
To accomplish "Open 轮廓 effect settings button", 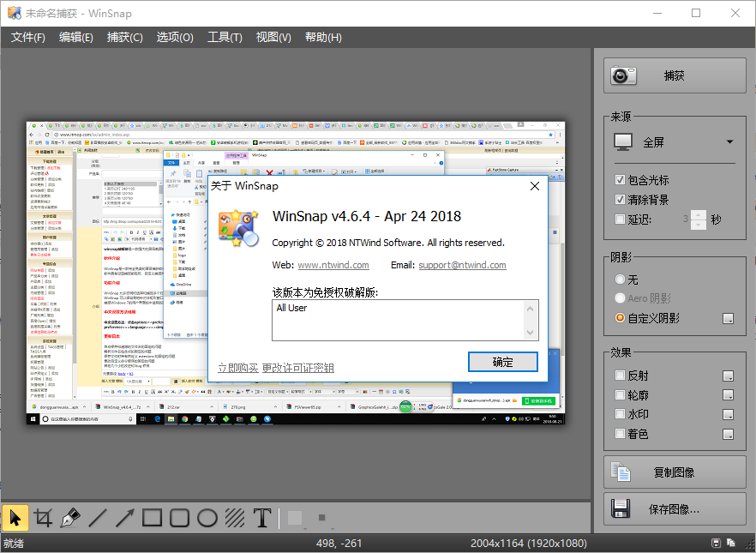I will (728, 395).
